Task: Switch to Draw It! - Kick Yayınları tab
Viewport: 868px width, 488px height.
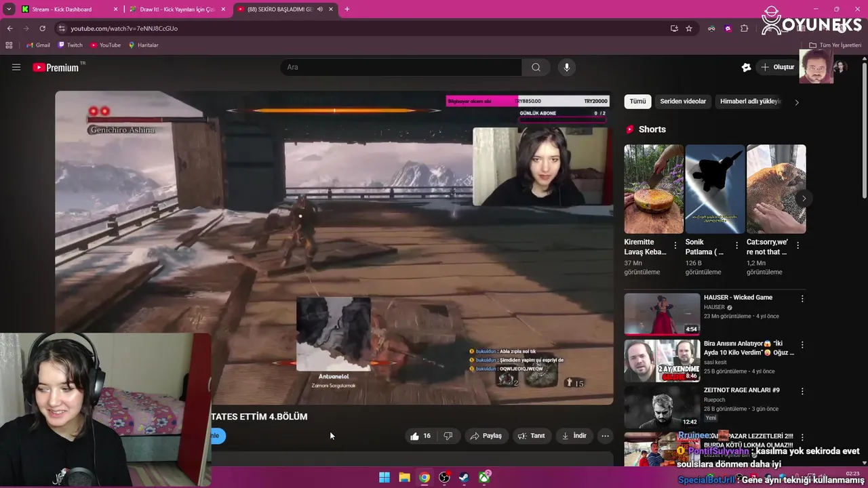Action: click(176, 9)
